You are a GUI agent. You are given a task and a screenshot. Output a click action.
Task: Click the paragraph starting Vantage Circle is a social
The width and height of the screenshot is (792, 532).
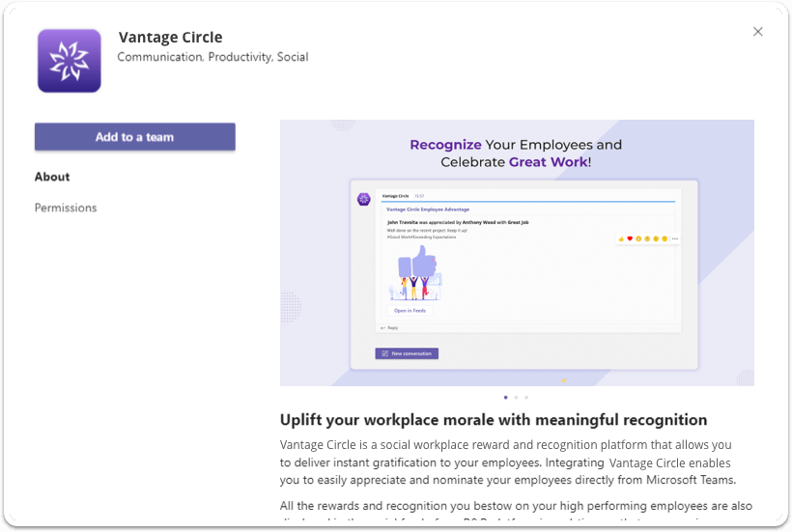(508, 462)
